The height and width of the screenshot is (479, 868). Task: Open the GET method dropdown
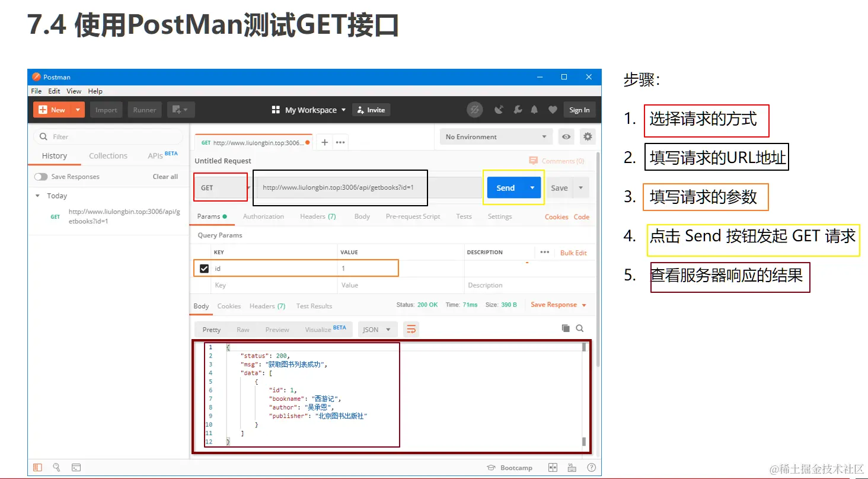[221, 188]
